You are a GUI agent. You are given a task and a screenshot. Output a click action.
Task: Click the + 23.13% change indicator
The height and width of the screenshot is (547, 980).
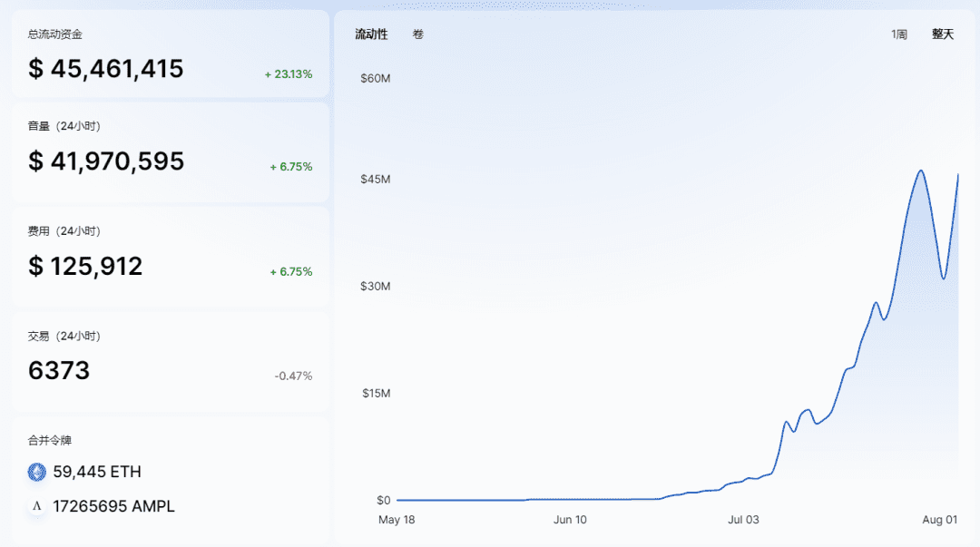point(289,73)
